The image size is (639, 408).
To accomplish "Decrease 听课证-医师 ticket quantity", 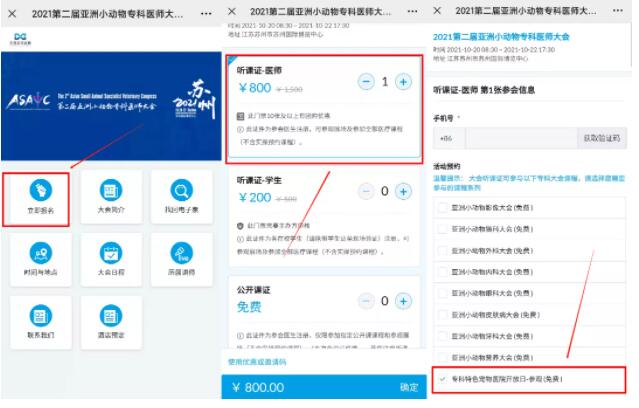I will click(x=366, y=82).
